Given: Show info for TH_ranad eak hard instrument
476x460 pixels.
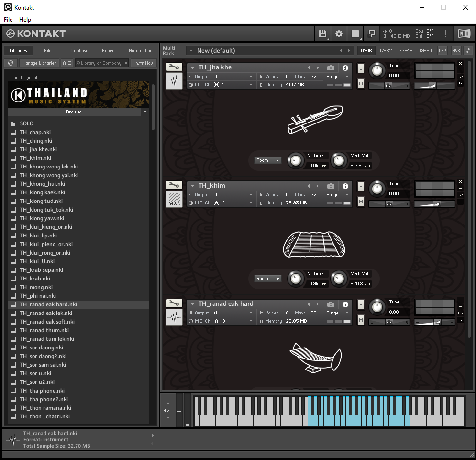Looking at the screenshot, I should click(345, 304).
